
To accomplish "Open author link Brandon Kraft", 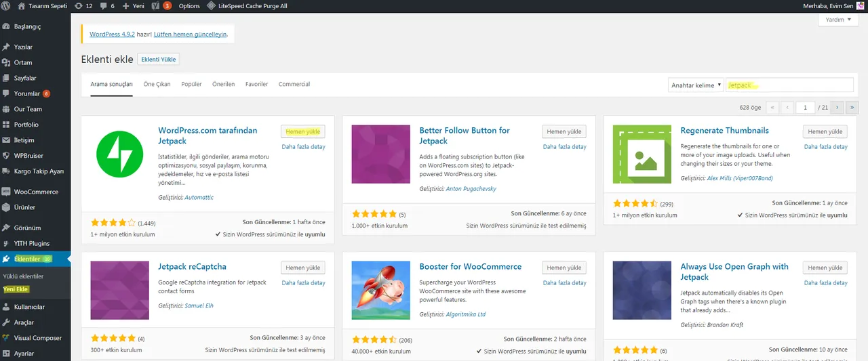I will coord(725,324).
